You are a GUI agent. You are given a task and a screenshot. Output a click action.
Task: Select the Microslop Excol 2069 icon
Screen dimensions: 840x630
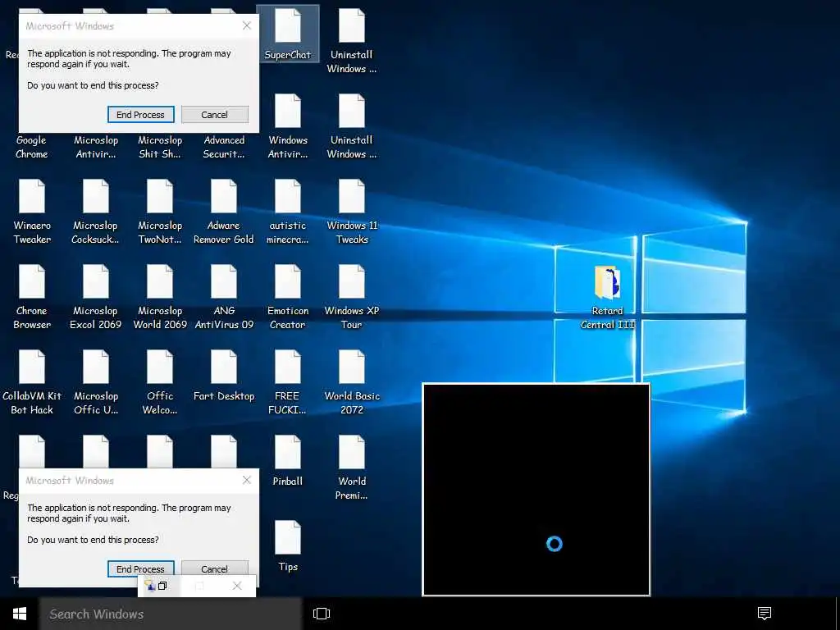pyautogui.click(x=96, y=297)
